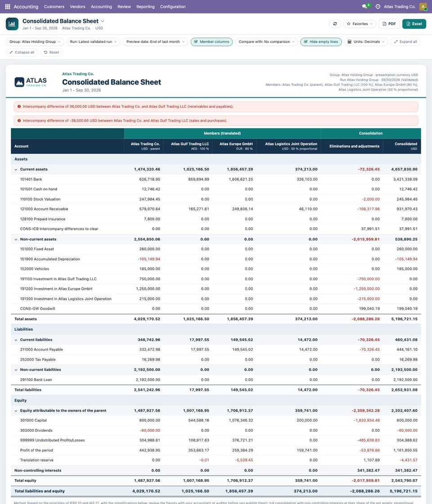432x504 pixels.
Task: Click the 151000 Fixed Asset row
Action: tap(216, 249)
